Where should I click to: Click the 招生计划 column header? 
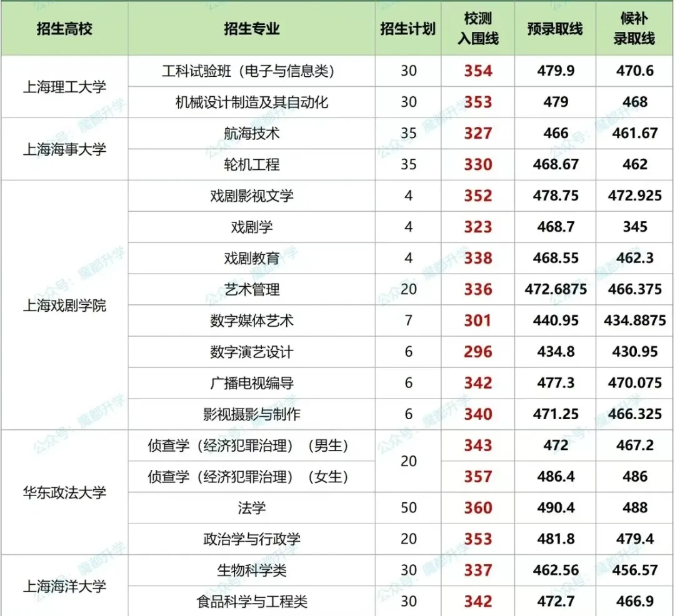(x=408, y=29)
